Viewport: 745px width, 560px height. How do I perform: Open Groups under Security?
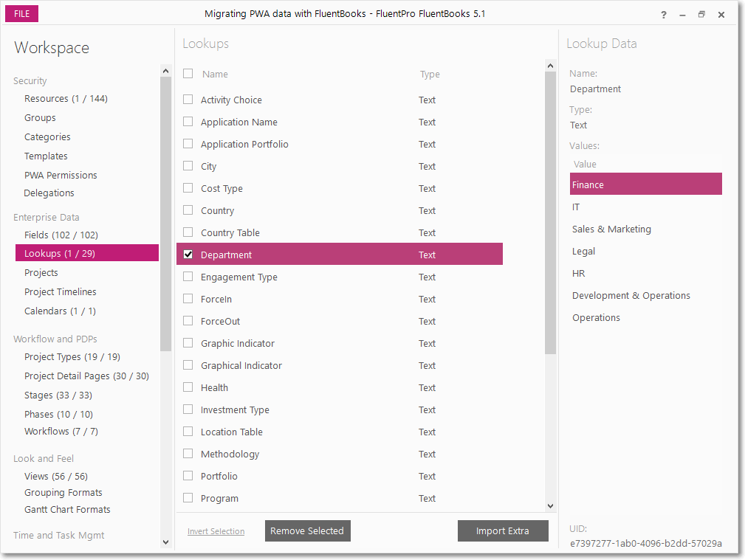40,118
